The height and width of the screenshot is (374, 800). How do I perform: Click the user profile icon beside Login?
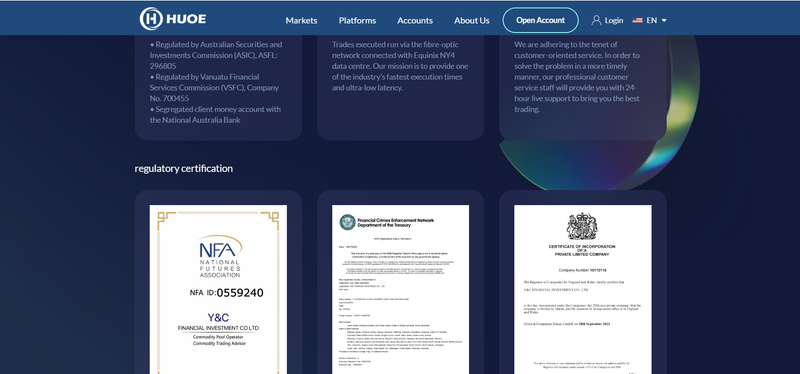tap(596, 20)
